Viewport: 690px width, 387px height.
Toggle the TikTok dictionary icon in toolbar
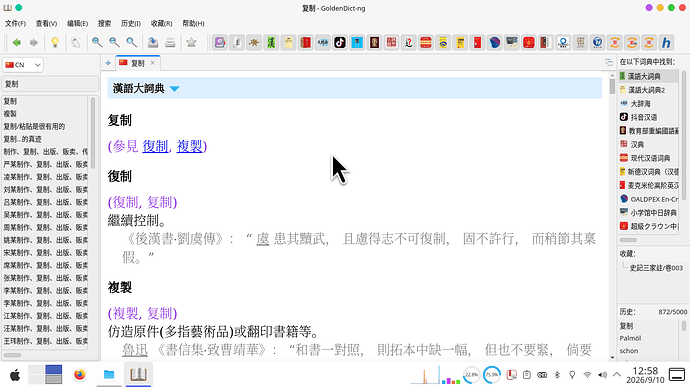[x=340, y=42]
